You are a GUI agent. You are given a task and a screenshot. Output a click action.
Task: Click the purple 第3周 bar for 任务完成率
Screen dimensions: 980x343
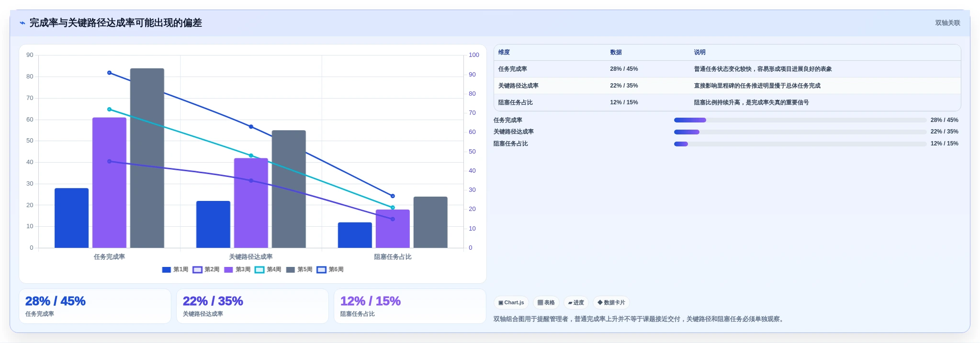[x=109, y=183]
